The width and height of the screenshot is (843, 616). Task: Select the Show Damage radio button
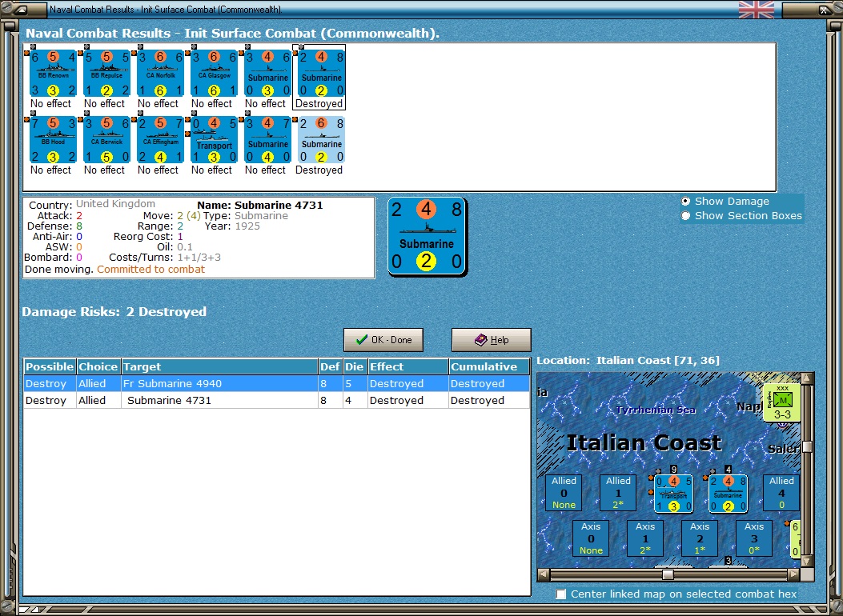point(685,202)
